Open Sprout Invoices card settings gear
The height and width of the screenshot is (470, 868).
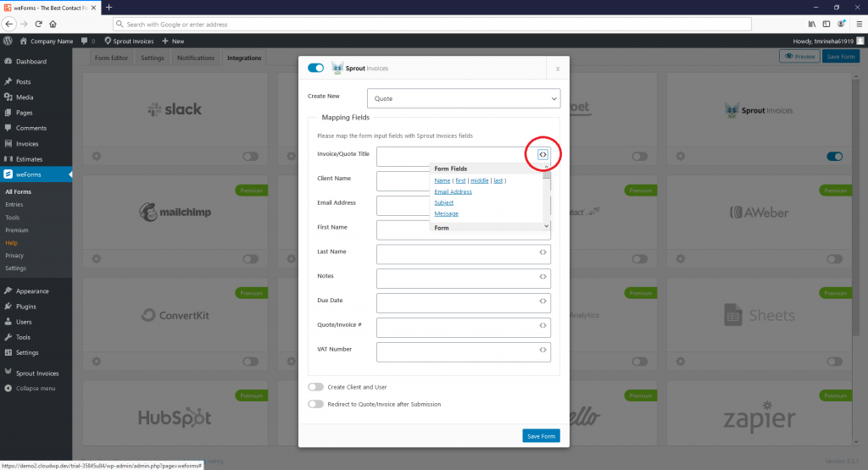(681, 157)
